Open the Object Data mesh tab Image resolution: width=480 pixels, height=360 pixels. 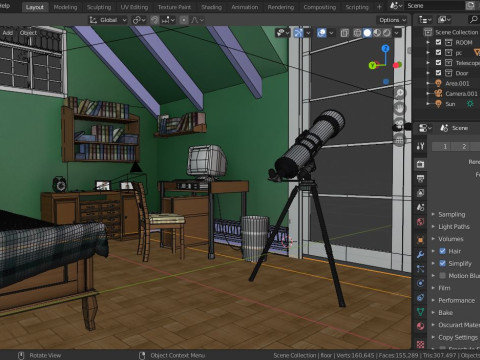point(420,312)
